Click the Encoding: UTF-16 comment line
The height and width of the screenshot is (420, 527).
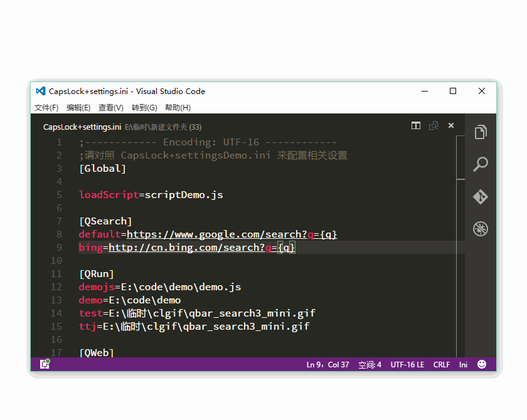point(208,142)
